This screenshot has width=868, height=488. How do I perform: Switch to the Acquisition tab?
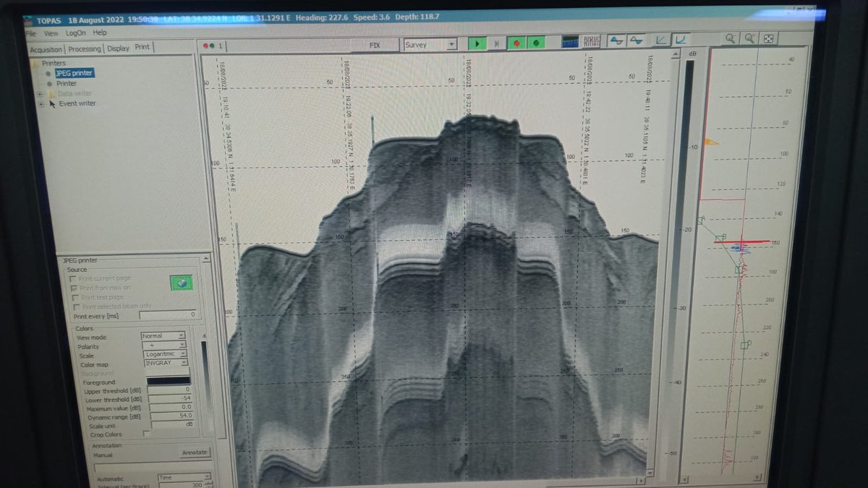point(46,49)
